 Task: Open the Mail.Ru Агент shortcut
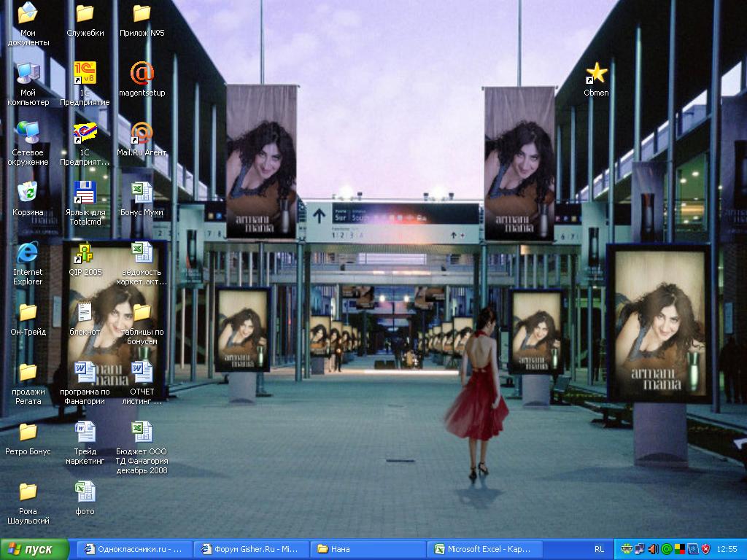point(142,133)
